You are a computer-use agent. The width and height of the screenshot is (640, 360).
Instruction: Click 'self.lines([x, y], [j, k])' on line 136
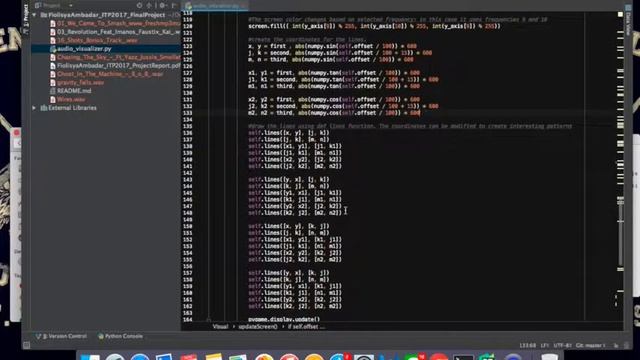[289, 133]
